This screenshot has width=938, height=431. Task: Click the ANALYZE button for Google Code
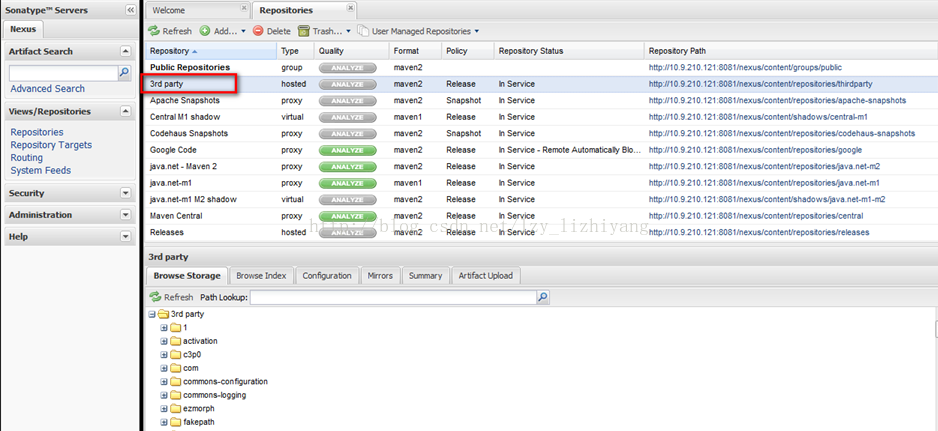(x=348, y=150)
